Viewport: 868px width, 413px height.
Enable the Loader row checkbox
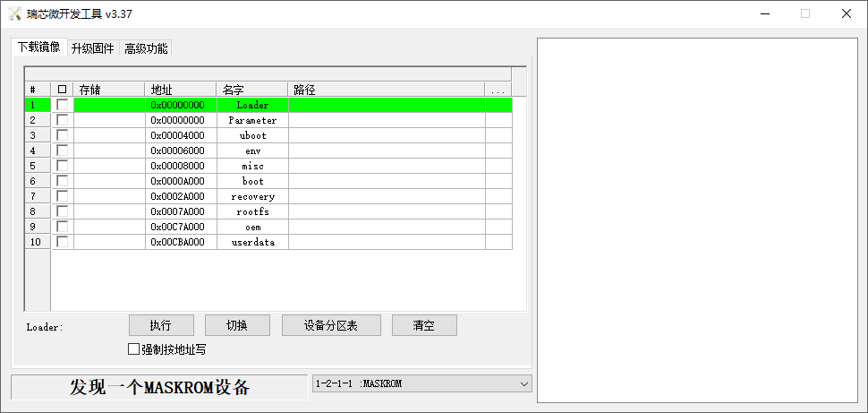click(62, 105)
